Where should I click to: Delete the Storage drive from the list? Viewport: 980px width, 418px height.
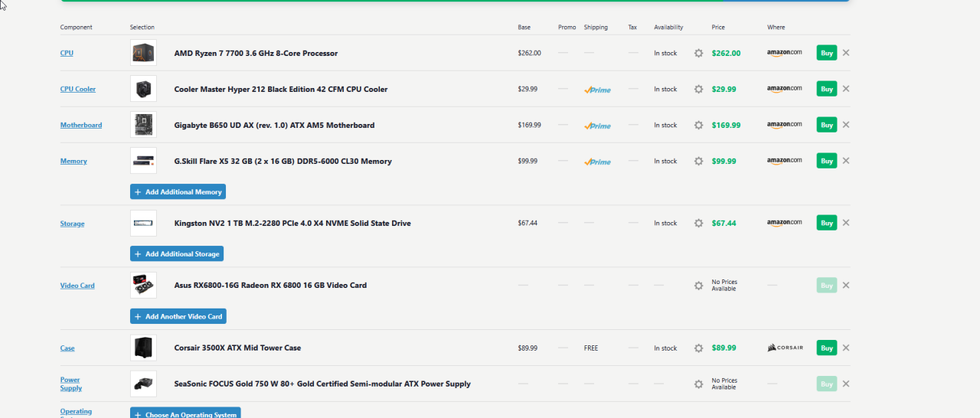pyautogui.click(x=846, y=223)
